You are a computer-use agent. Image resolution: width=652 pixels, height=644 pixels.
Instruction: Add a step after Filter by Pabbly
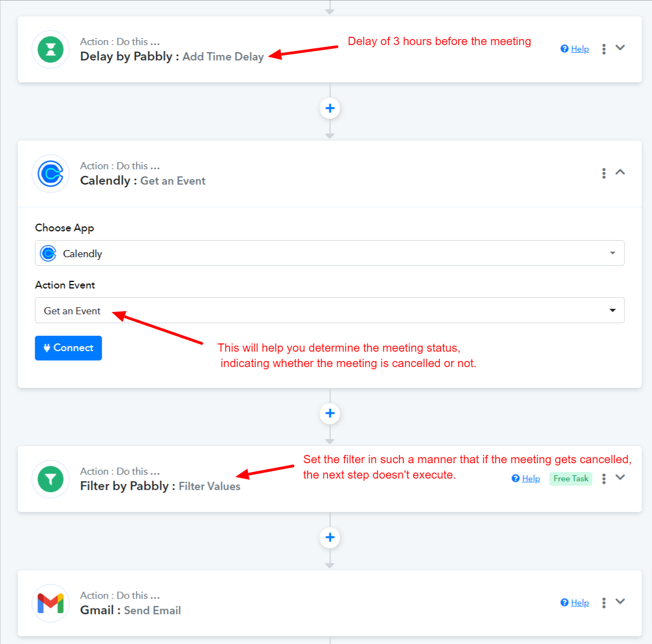tap(330, 537)
